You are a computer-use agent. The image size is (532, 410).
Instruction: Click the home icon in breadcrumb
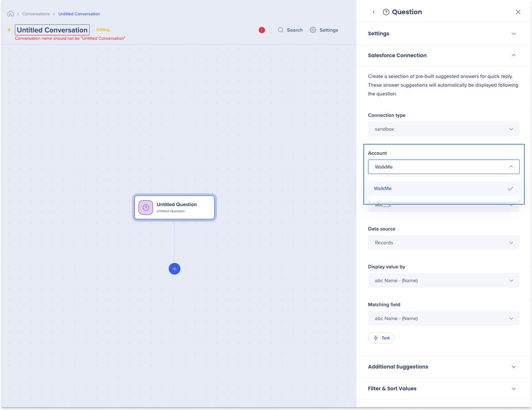(x=11, y=14)
